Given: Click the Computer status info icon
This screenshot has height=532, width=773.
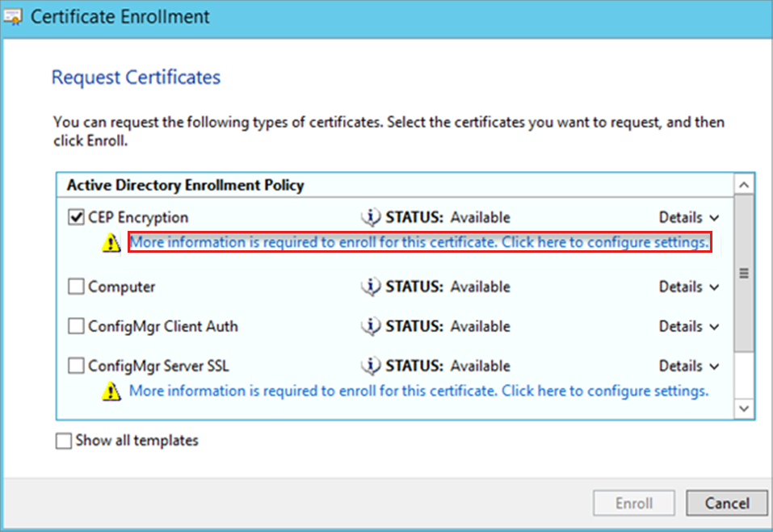Looking at the screenshot, I should [371, 287].
